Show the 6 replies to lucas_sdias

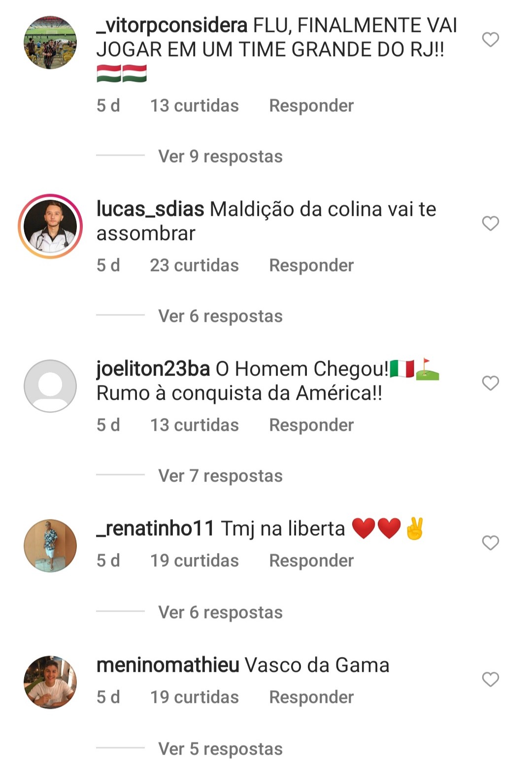tap(220, 316)
